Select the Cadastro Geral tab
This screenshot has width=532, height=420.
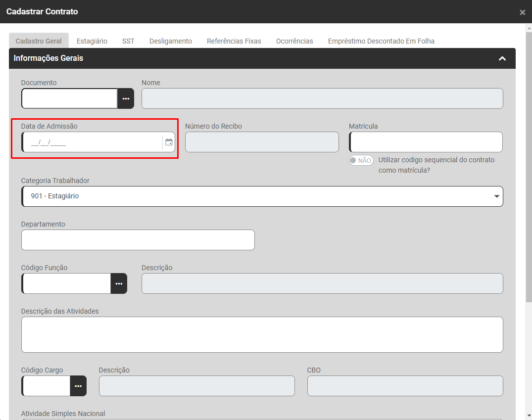[39, 41]
